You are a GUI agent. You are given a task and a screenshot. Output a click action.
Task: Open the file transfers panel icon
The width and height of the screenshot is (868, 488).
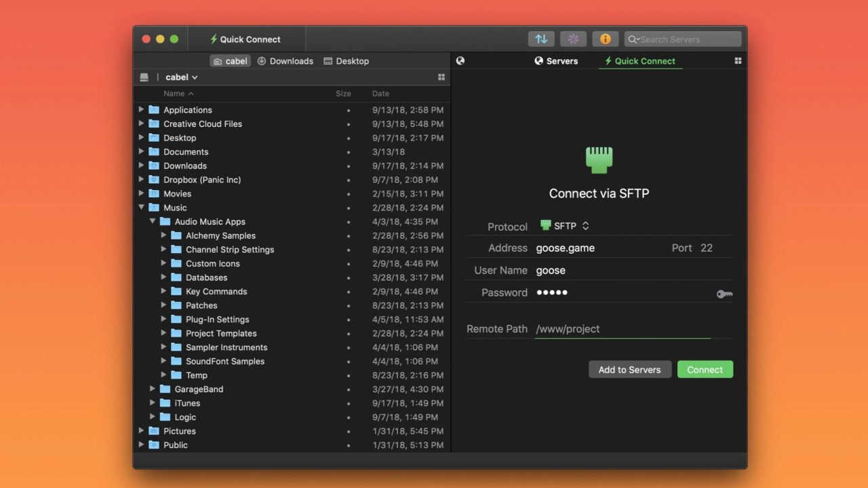pyautogui.click(x=541, y=39)
